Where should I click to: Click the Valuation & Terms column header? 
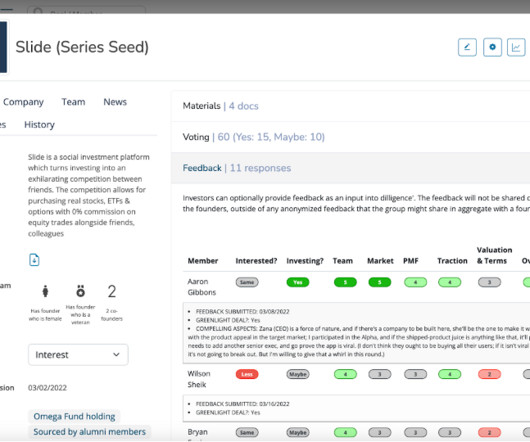pos(494,255)
